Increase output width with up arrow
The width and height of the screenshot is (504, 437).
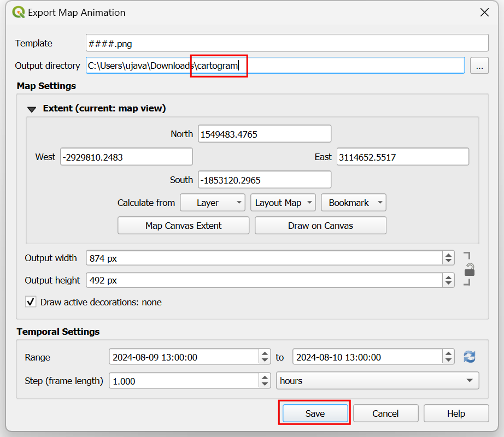click(x=448, y=255)
